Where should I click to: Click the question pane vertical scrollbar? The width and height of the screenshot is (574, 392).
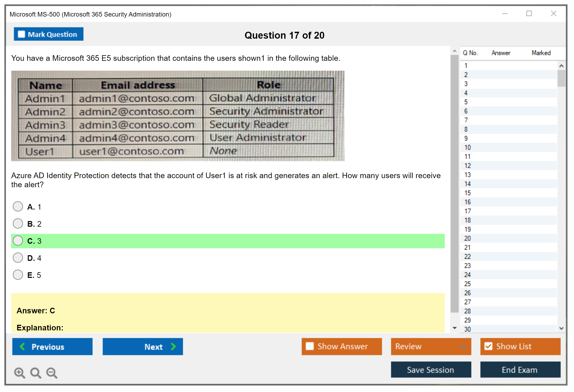click(454, 184)
